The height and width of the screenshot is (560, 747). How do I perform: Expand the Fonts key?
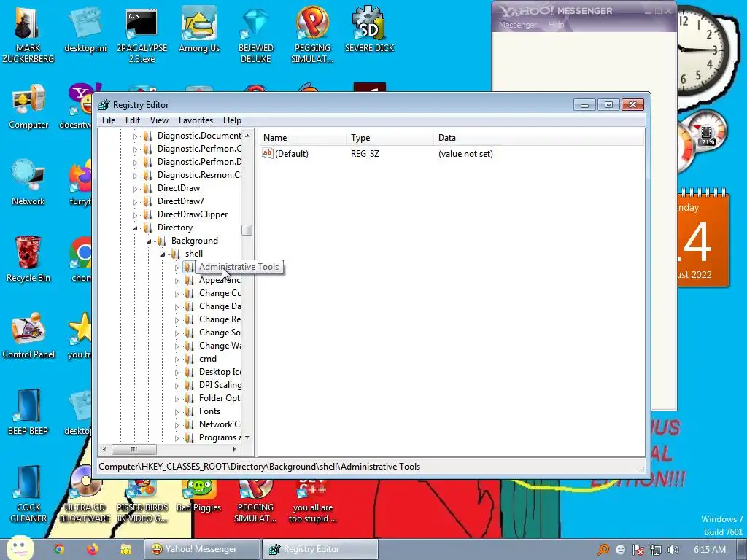pyautogui.click(x=177, y=412)
